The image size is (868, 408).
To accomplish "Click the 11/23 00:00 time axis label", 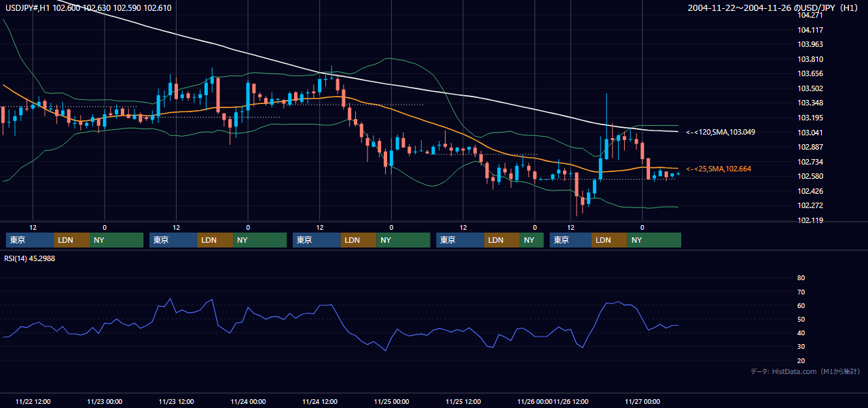I will [x=105, y=402].
